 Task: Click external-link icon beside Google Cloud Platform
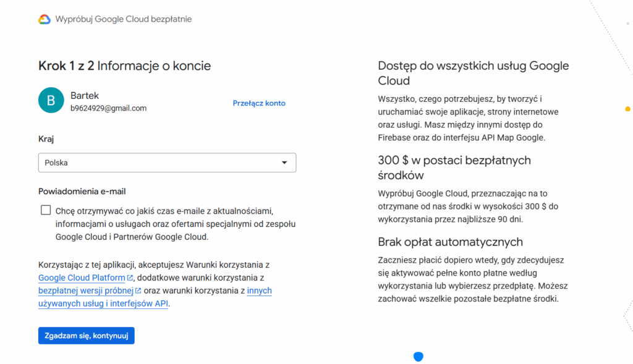click(130, 278)
